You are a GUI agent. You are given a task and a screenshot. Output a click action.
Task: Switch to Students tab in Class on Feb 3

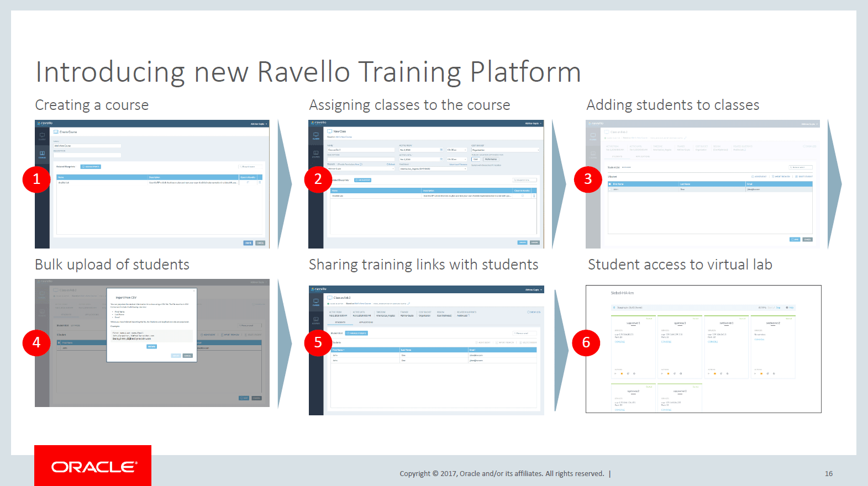[340, 322]
